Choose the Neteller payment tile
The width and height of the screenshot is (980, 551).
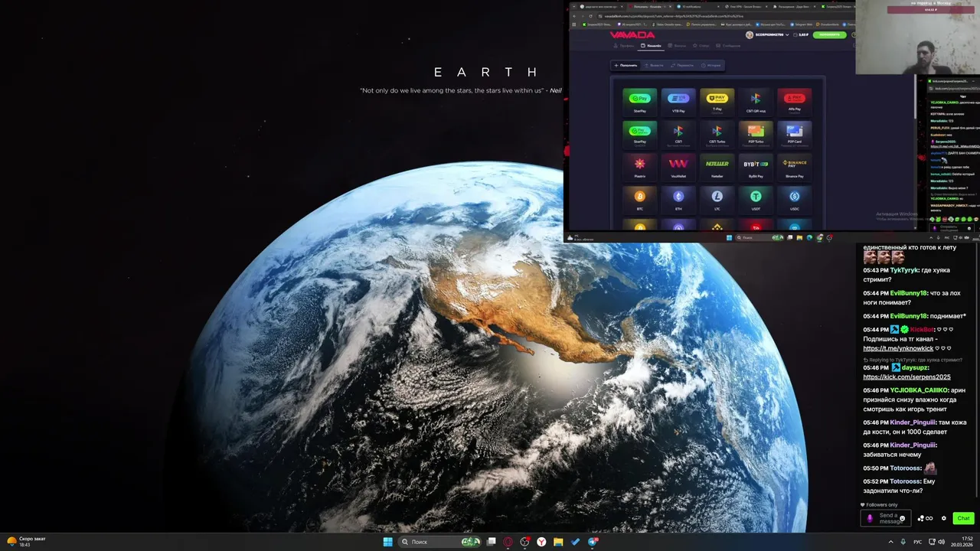[x=717, y=167]
